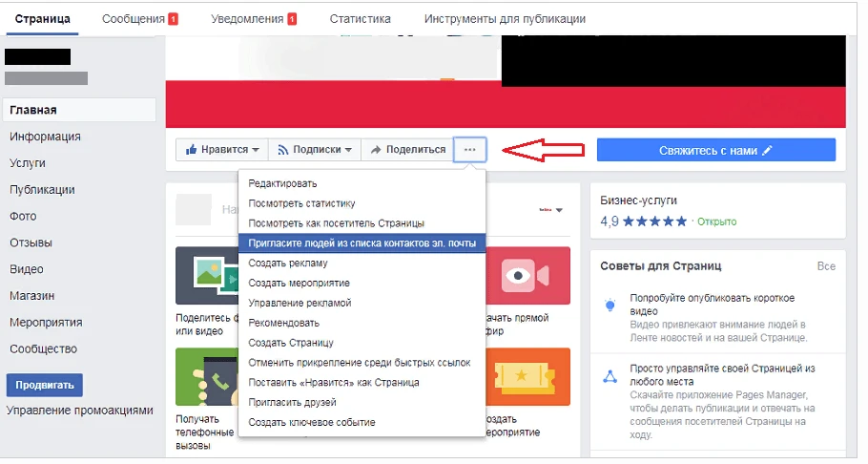Open Фото section in the sidebar
The image size is (868, 464).
(23, 216)
